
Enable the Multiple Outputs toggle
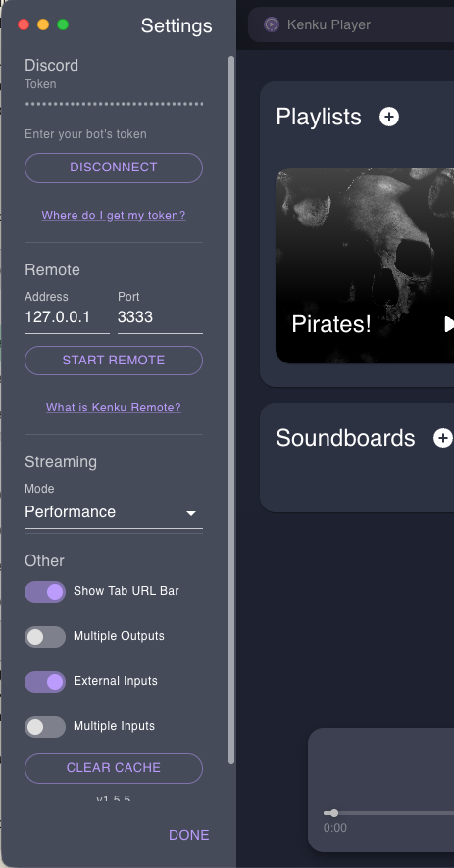coord(45,637)
